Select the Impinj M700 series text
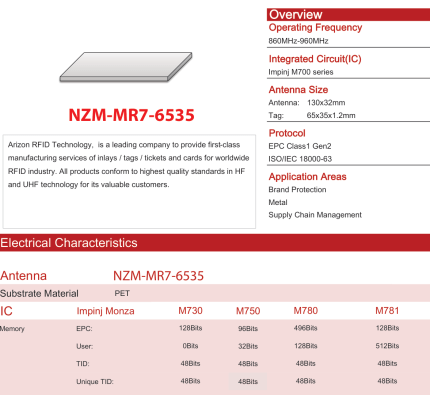This screenshot has height=395, width=430. point(301,72)
